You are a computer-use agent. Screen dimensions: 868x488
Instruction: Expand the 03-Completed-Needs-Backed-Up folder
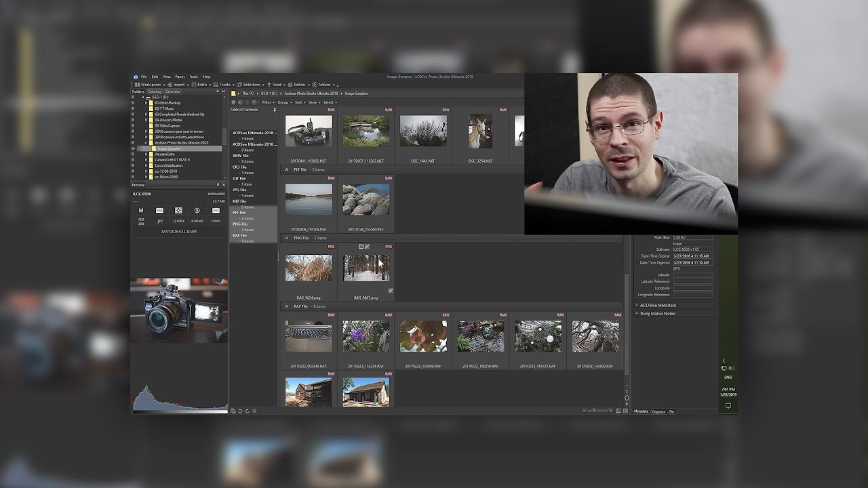click(146, 115)
